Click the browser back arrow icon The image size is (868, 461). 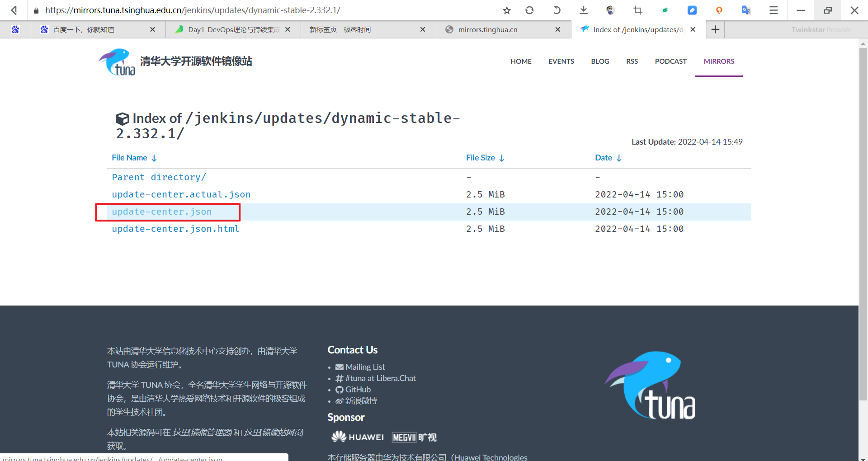click(14, 10)
